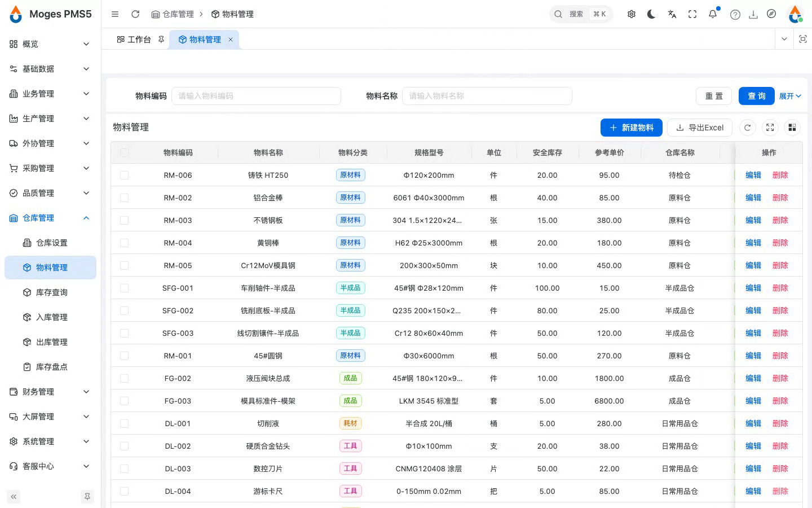Expand the 基础数据 sidebar menu
Screen dimensions: 812x508
point(50,69)
